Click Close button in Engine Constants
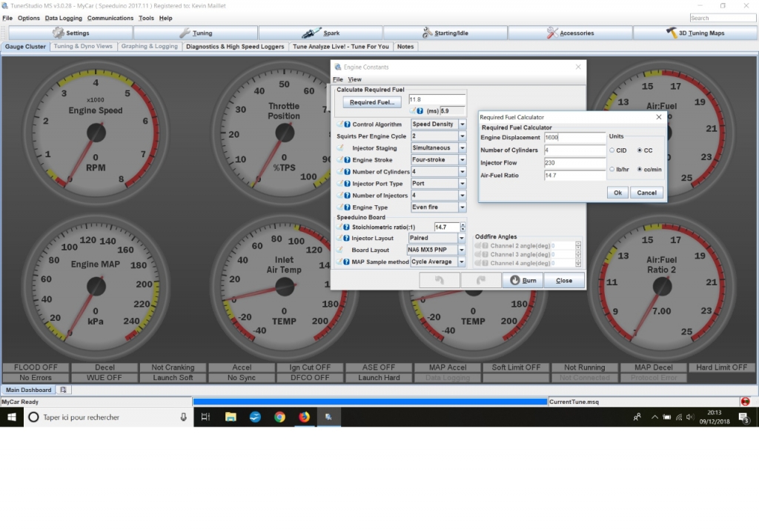This screenshot has width=759, height=532. [x=564, y=280]
